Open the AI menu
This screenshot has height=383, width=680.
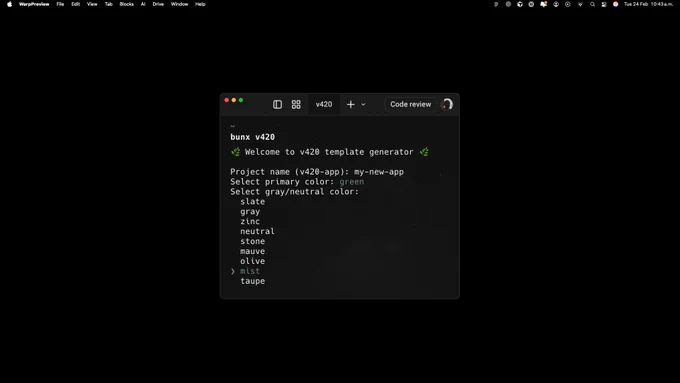tap(143, 4)
